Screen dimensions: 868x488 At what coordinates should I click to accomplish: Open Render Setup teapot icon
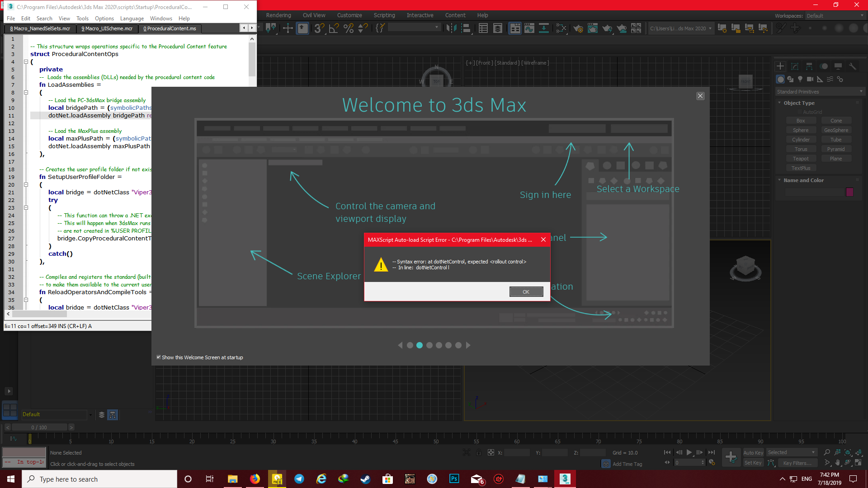point(578,28)
